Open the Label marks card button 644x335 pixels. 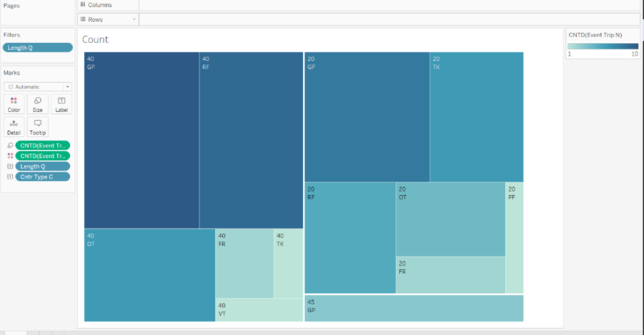61,104
